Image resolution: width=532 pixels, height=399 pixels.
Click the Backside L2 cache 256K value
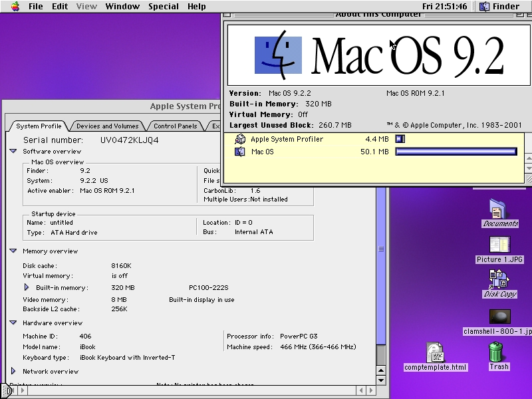tap(119, 309)
